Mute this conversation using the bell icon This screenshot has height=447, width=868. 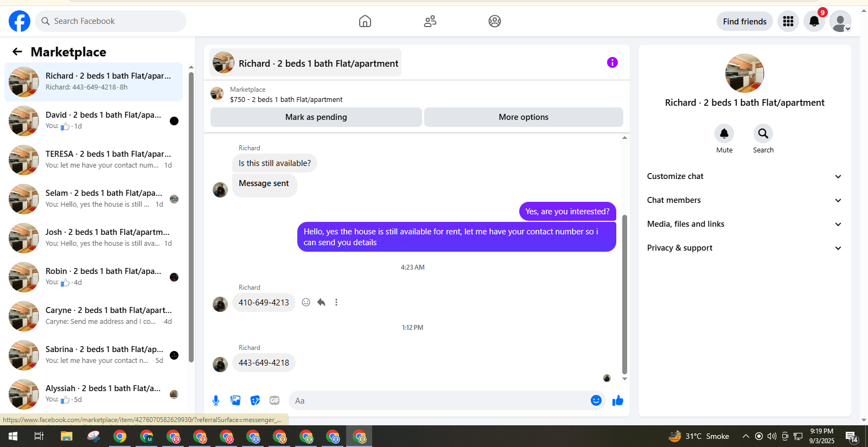pos(724,133)
